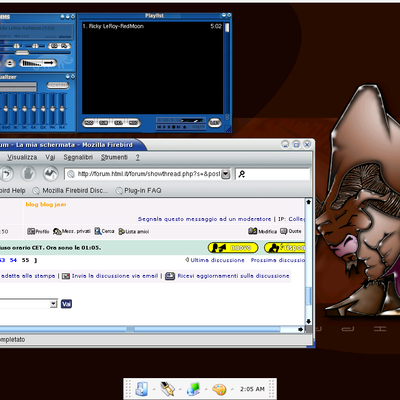
Task: Click the rightmost equalizer band slider
Action: tap(62, 109)
